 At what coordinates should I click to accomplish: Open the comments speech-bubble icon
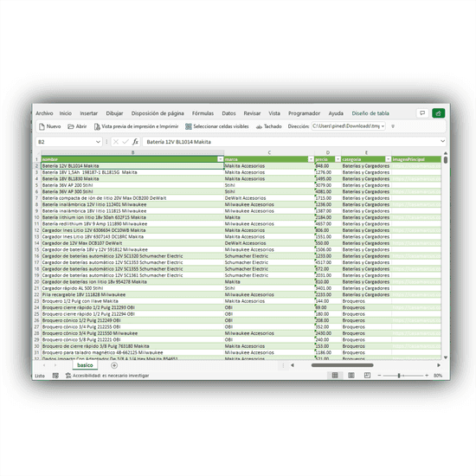coord(422,113)
